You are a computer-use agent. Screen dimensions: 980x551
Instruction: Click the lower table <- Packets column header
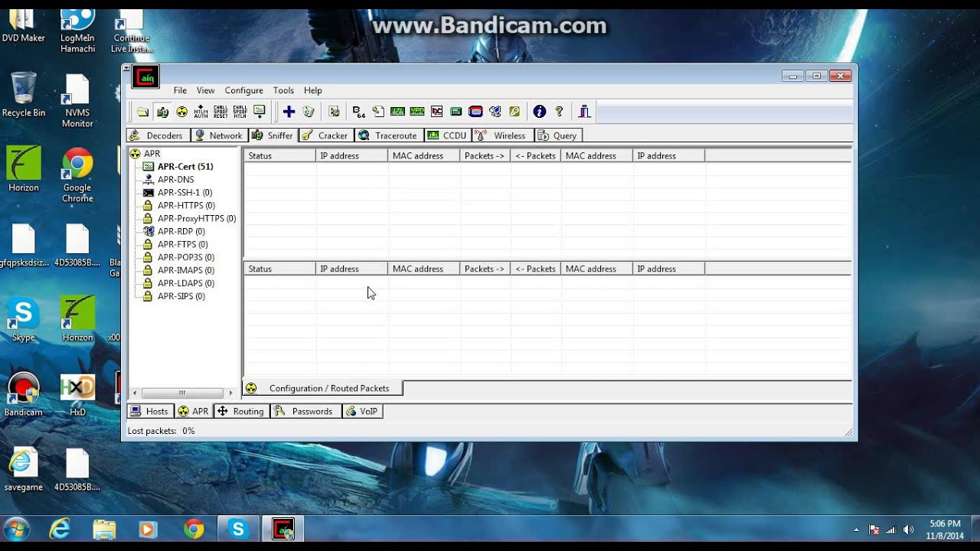point(535,269)
